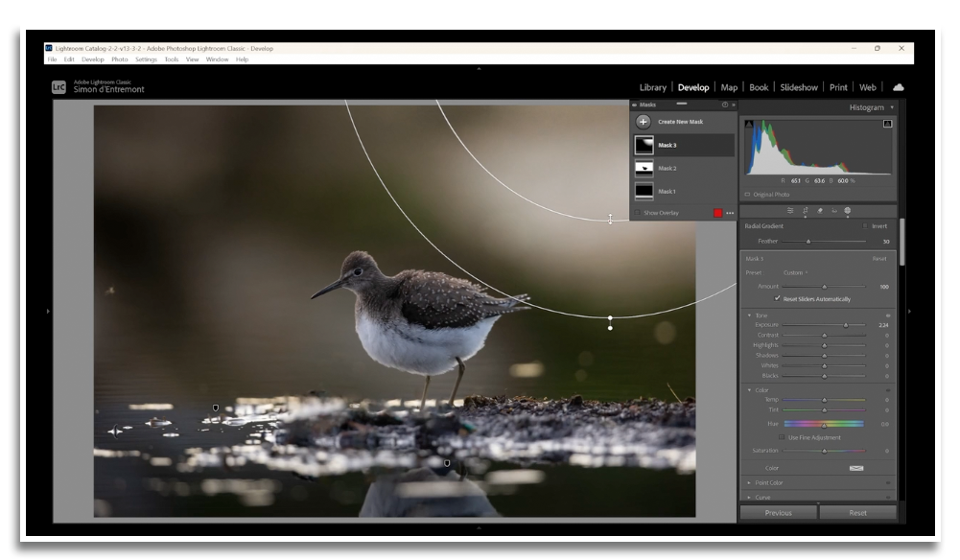Image resolution: width=960 pixels, height=560 pixels.
Task: Click the Mask 2 pin on the photo
Action: 216,408
